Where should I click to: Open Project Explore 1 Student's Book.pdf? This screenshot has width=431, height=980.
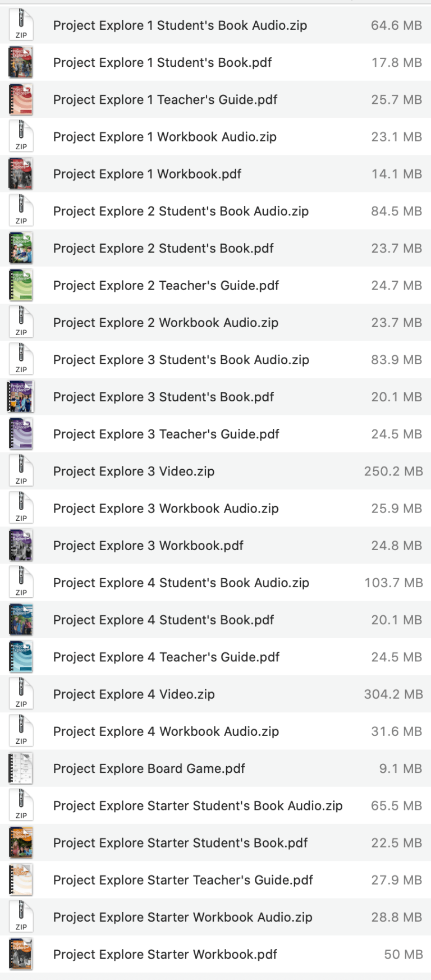coord(162,62)
